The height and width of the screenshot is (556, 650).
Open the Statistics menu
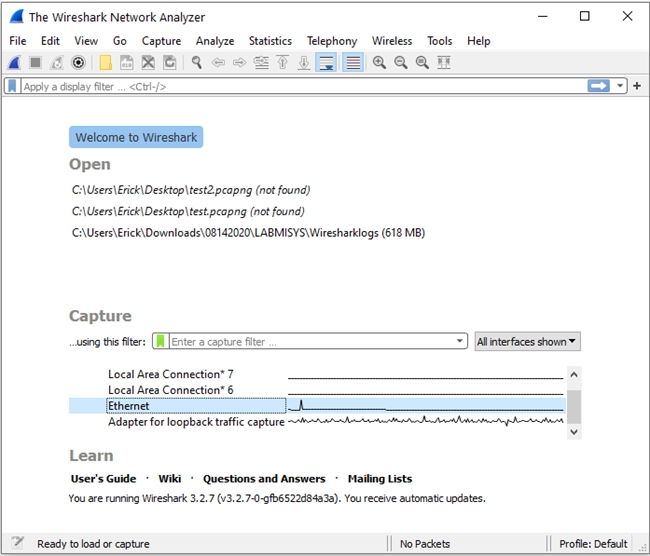click(270, 41)
